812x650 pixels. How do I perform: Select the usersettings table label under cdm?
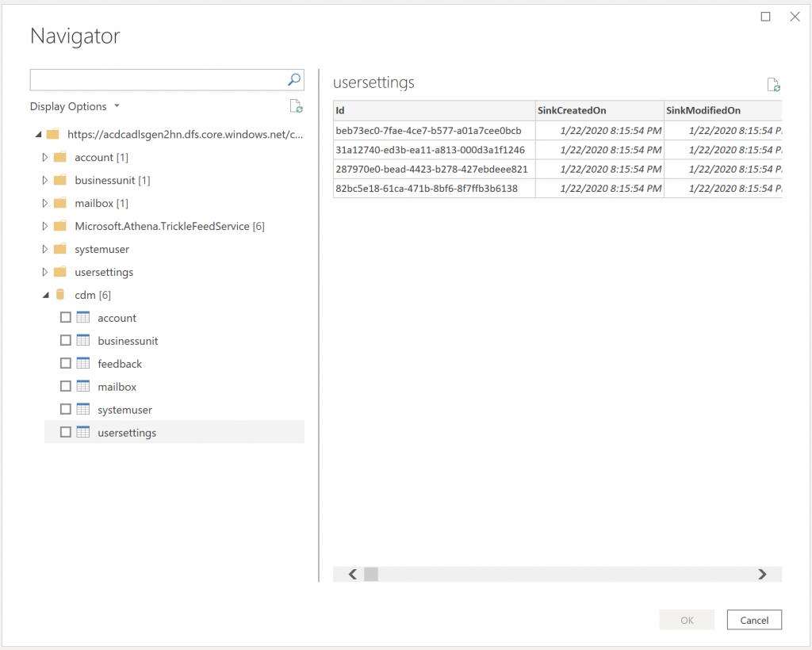coord(127,433)
